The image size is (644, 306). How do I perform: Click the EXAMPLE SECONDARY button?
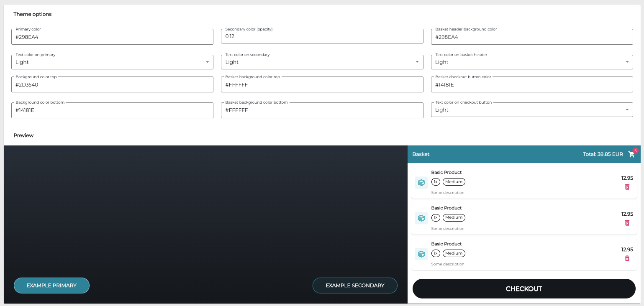(355, 286)
